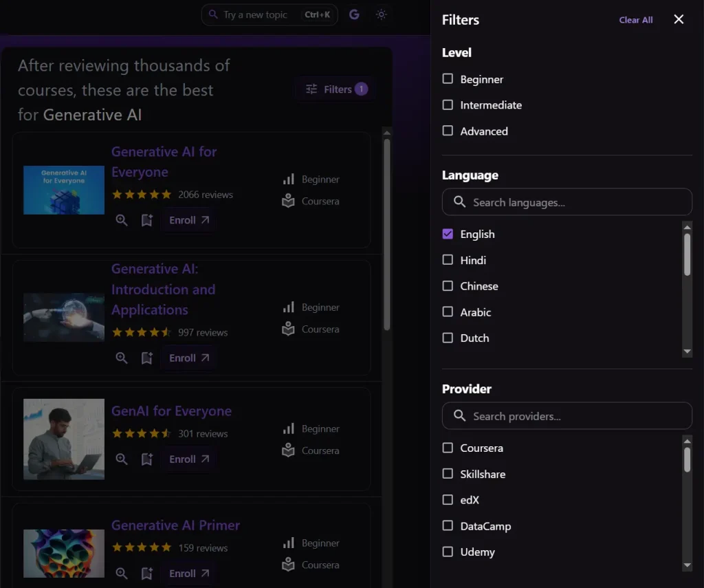This screenshot has width=704, height=588.
Task: Click magnifier icon for Generative AI for Everyone
Action: click(x=122, y=221)
